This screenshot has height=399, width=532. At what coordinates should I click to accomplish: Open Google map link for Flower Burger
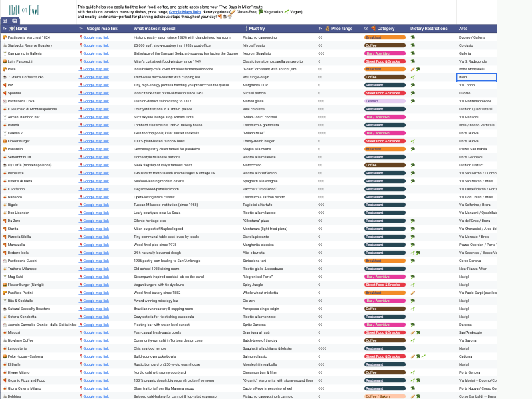(94, 141)
